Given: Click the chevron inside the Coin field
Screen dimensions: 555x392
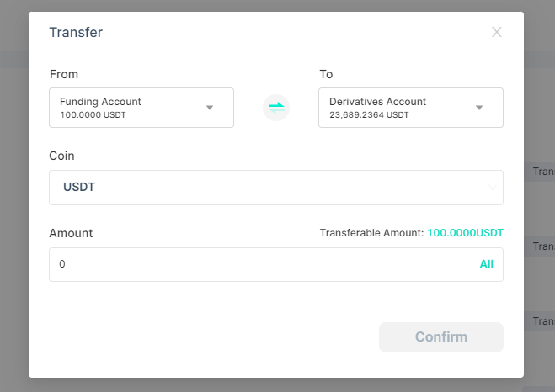Looking at the screenshot, I should point(493,188).
